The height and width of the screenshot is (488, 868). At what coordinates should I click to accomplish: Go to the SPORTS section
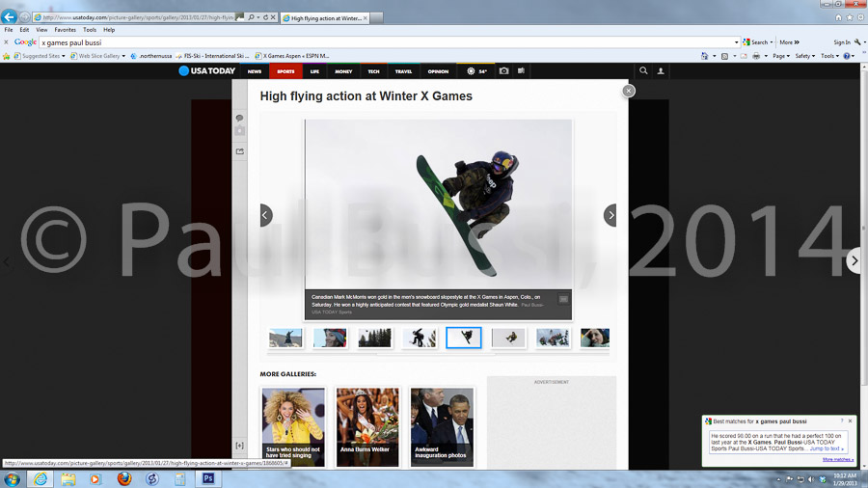tap(285, 71)
